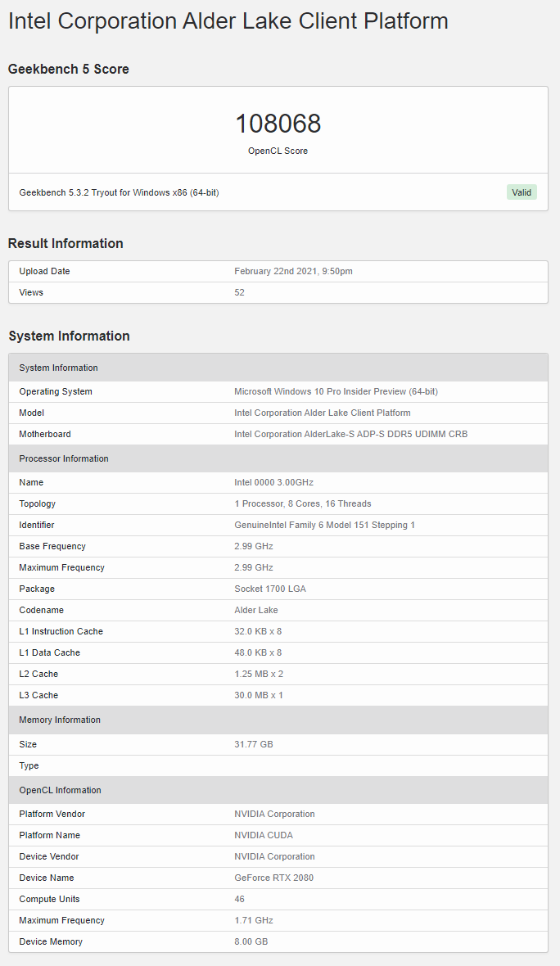Image resolution: width=560 pixels, height=966 pixels.
Task: Click the 'Upload Date' label
Action: (x=44, y=271)
